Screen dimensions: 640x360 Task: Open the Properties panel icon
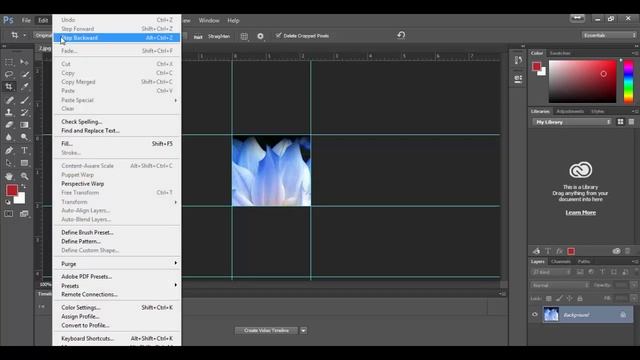[x=518, y=78]
